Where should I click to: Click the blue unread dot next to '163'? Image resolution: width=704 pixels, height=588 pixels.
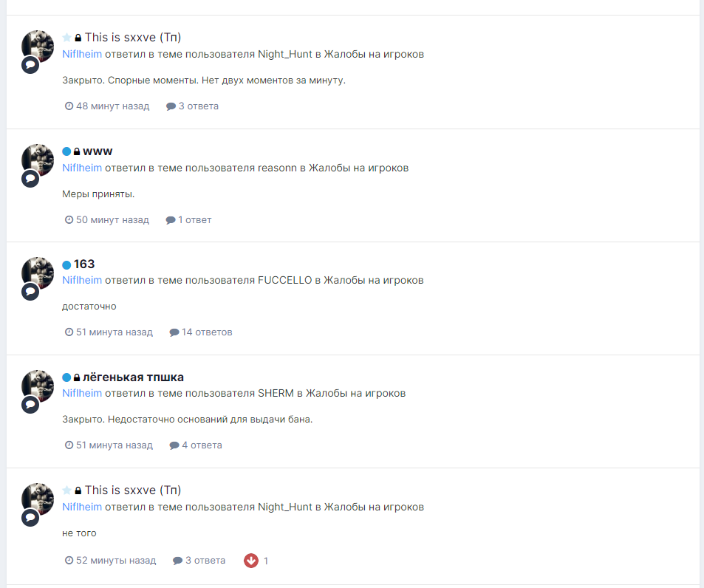[x=66, y=265]
